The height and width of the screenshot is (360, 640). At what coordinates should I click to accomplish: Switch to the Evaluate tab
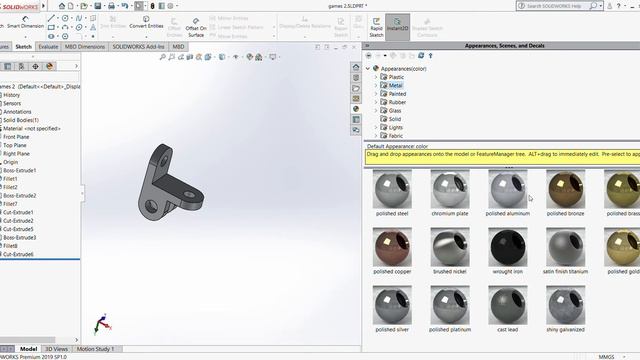point(48,47)
